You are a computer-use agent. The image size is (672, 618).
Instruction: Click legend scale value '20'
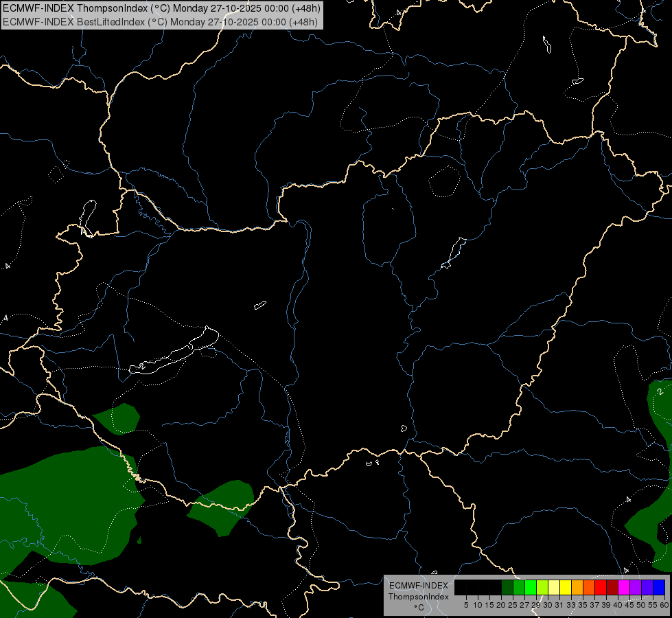[x=501, y=605]
